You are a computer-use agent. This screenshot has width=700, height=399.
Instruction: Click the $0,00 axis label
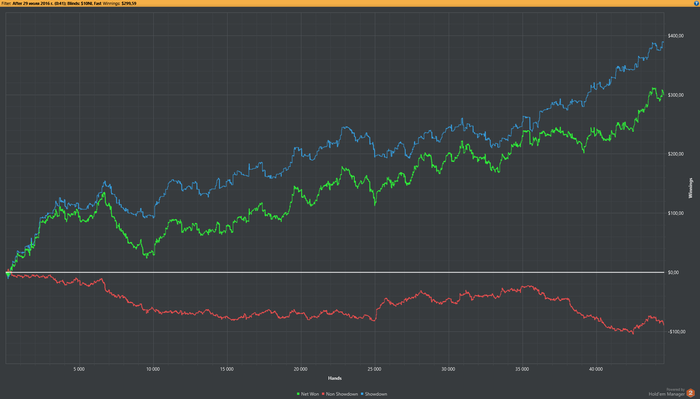coord(673,272)
